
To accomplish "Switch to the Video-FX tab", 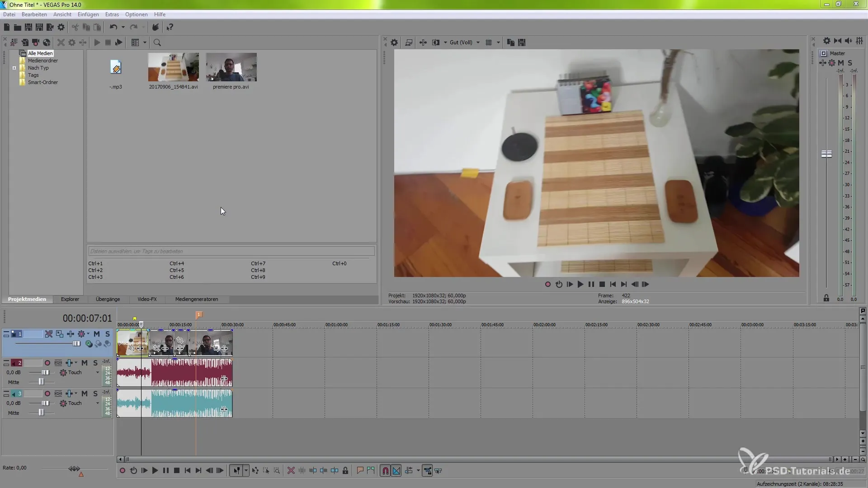I will pos(147,299).
